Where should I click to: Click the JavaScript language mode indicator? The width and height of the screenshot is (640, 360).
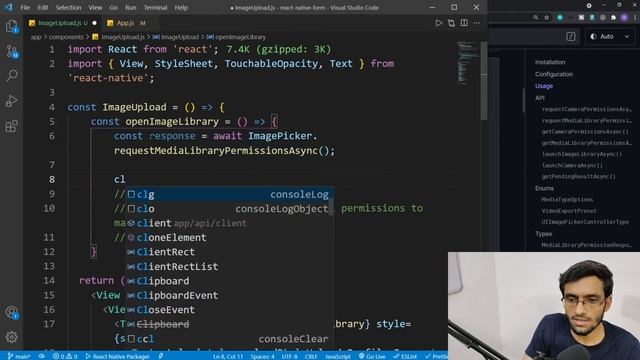pyautogui.click(x=338, y=356)
